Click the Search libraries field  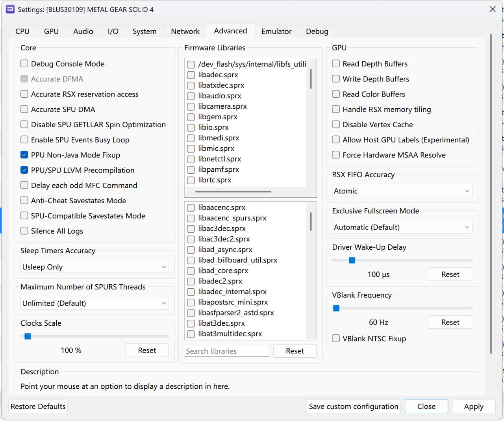point(227,351)
